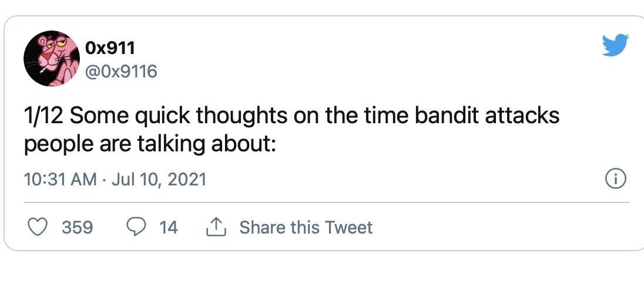644x284 pixels.
Task: Open the 10:31 AM timestamp link
Action: pyautogui.click(x=59, y=178)
